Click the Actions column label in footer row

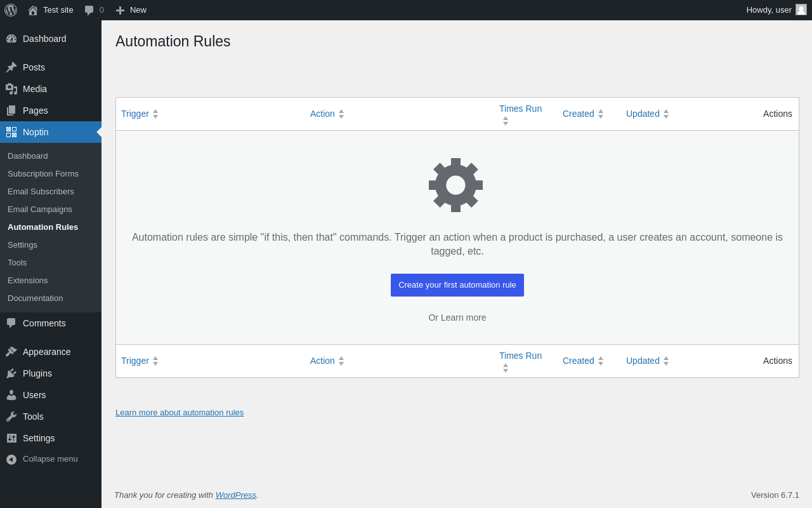[778, 361]
